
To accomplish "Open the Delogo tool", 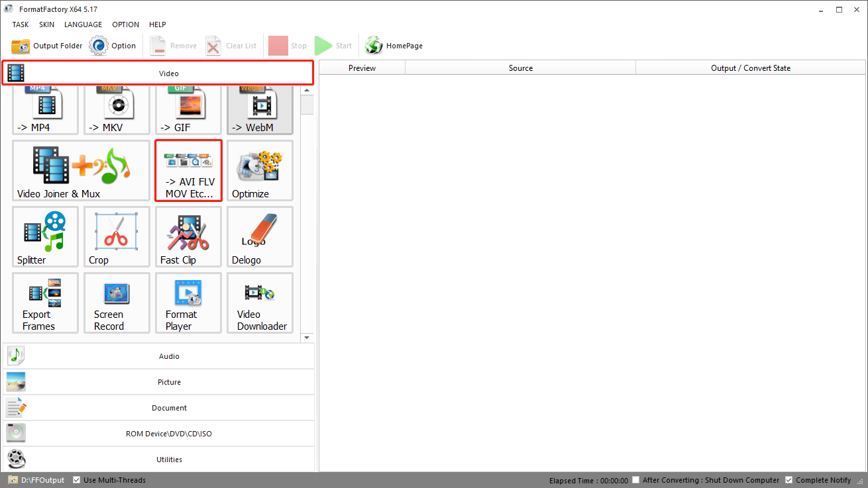I will [260, 237].
